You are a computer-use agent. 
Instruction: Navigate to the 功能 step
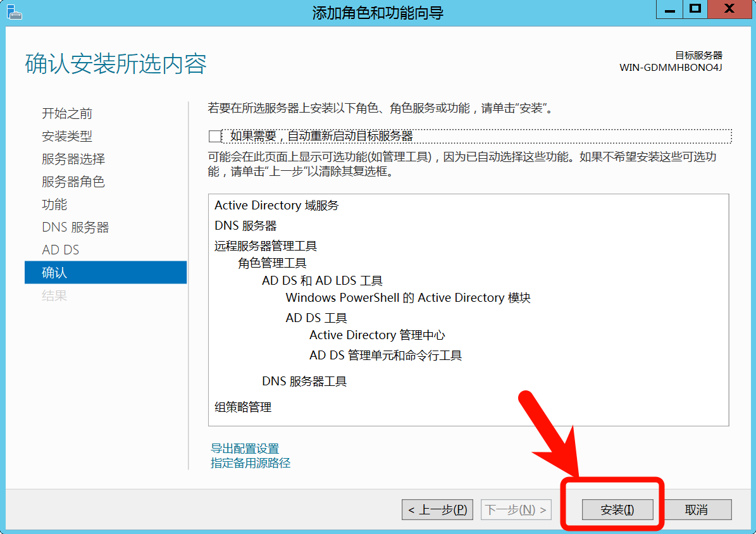click(54, 204)
